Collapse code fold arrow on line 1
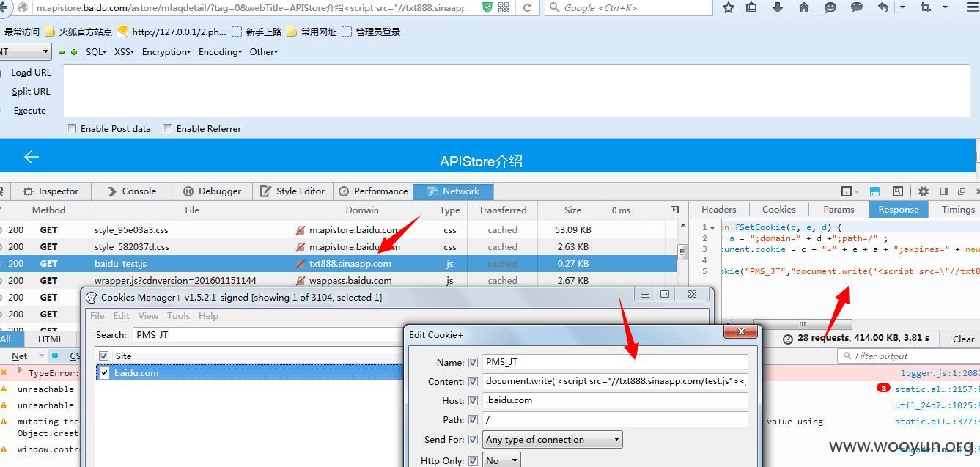This screenshot has height=467, width=980. [x=712, y=228]
